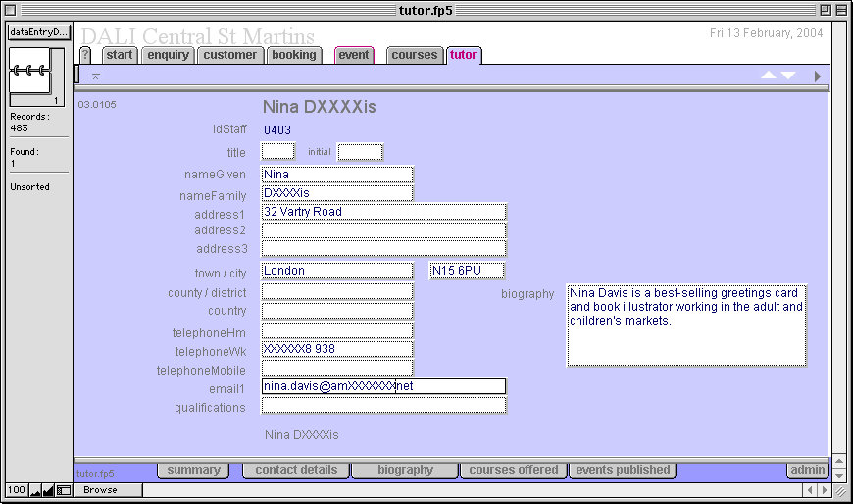Click the jump-to-top icon under the help tab
The width and height of the screenshot is (853, 504).
[95, 76]
